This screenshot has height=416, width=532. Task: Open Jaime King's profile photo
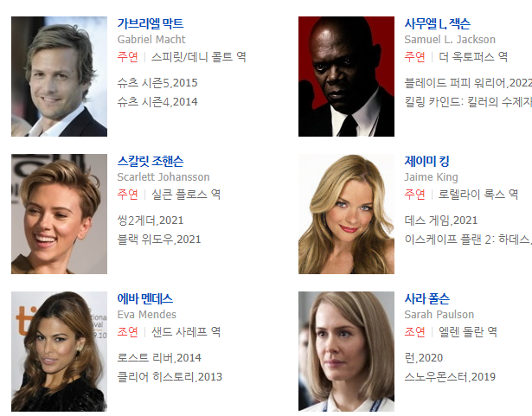pos(346,214)
